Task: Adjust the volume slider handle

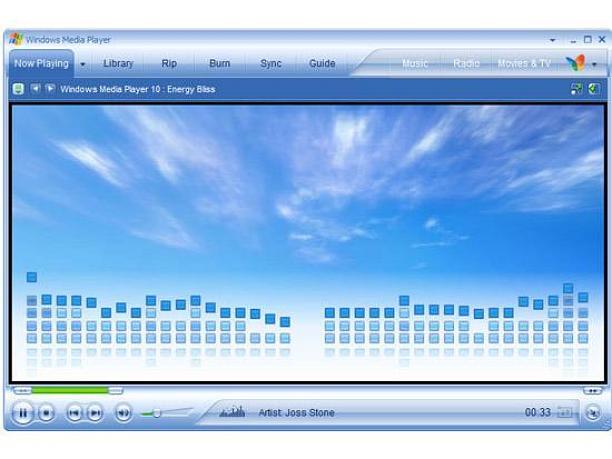Action: 157,413
